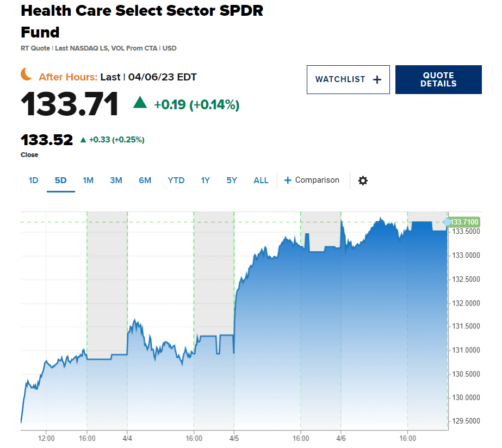Show ALL historical data range
The height and width of the screenshot is (448, 502).
(261, 181)
